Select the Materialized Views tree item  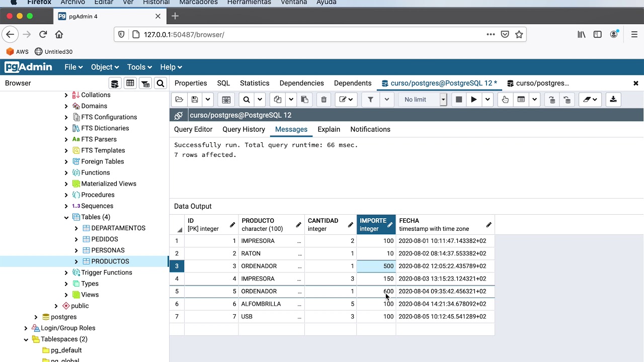tap(109, 184)
